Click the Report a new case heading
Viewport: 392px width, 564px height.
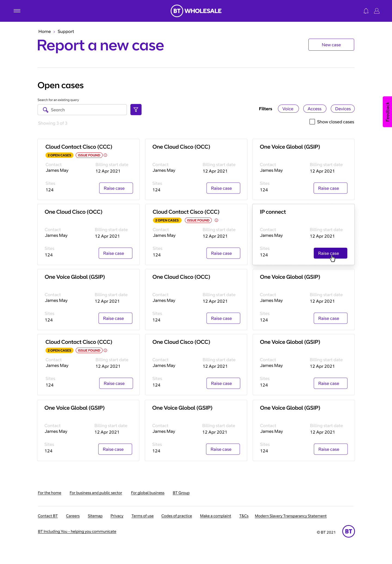[100, 45]
